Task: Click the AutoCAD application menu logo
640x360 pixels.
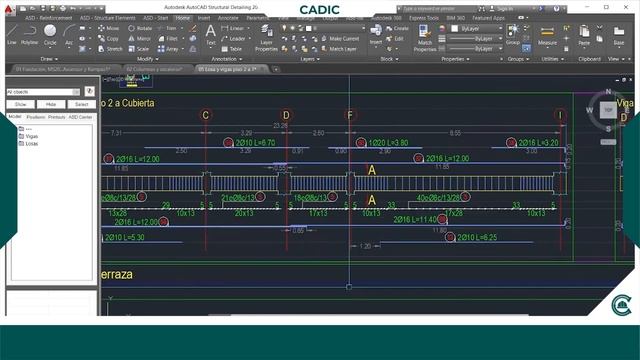Action: click(9, 8)
